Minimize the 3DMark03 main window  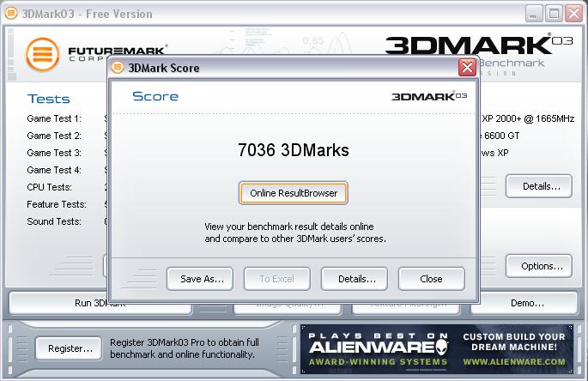click(533, 14)
